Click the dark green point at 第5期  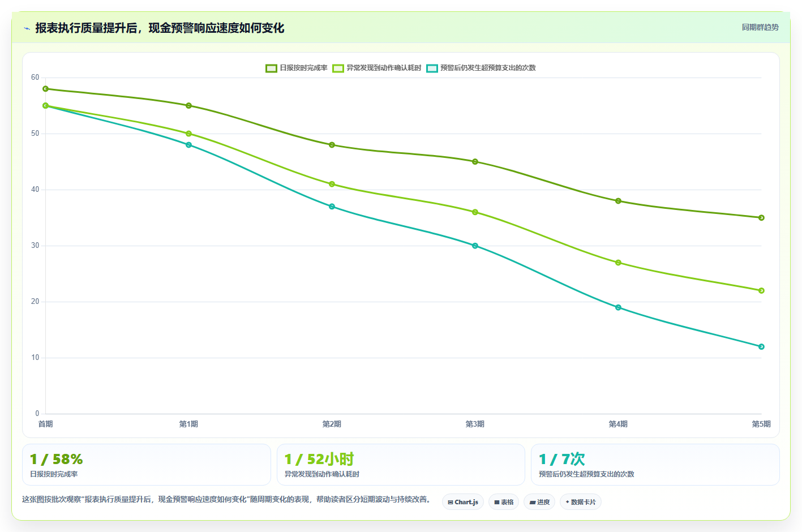[x=762, y=218]
